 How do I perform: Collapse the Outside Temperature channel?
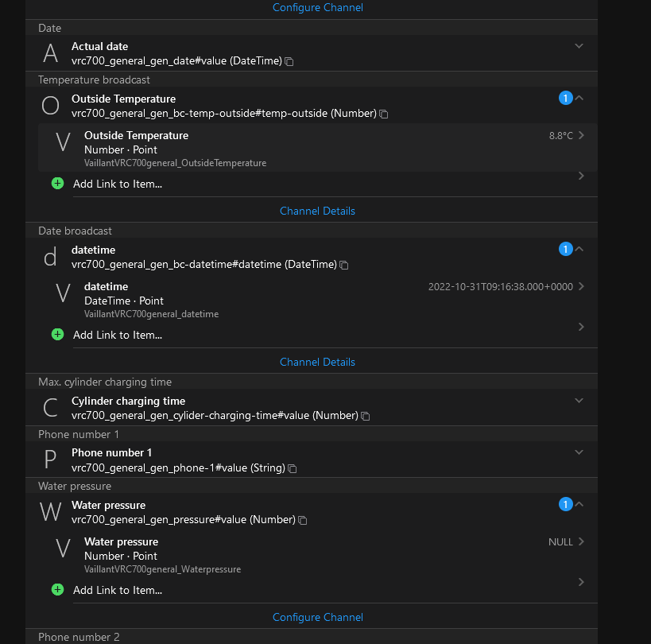(579, 98)
